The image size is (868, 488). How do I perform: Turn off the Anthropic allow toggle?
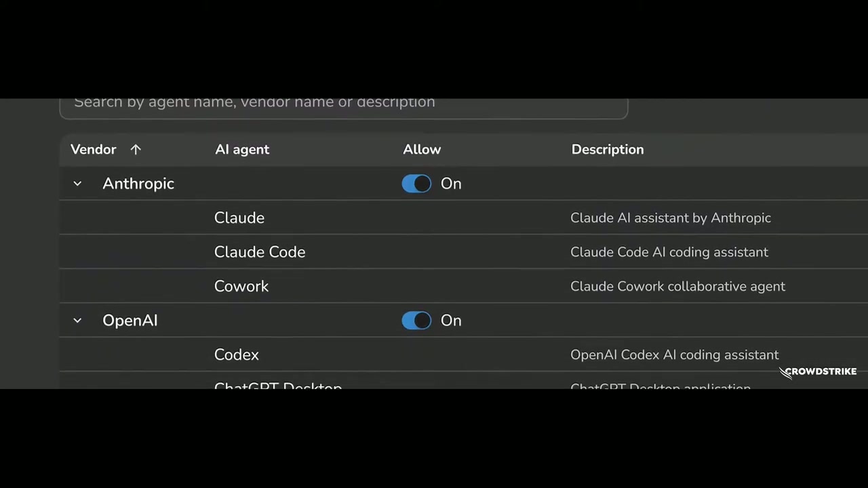(416, 184)
